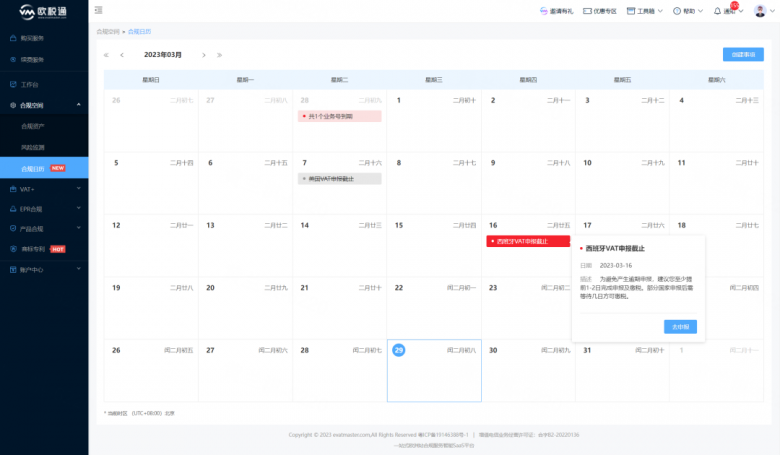Select the highlighted date 29
780x455 pixels.
pos(398,350)
